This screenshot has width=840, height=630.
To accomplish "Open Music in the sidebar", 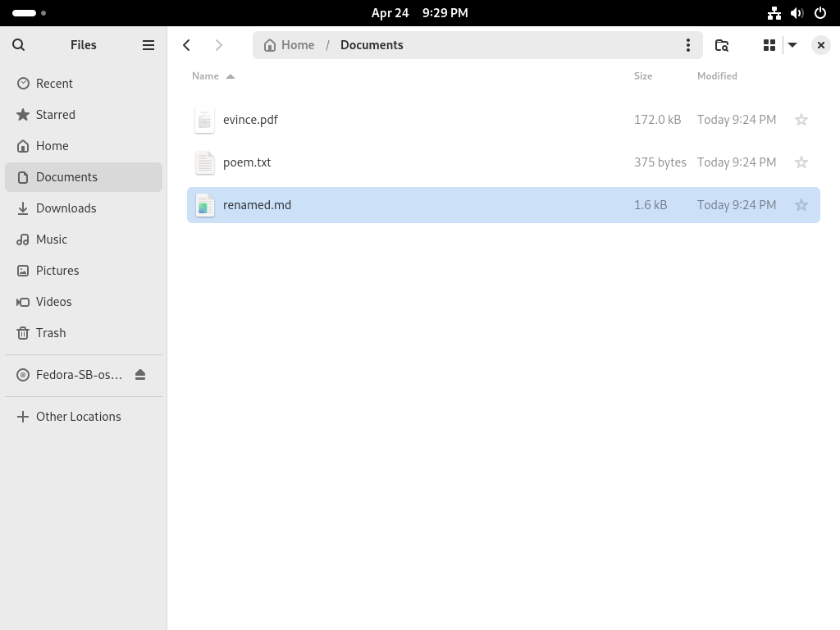I will (84, 239).
